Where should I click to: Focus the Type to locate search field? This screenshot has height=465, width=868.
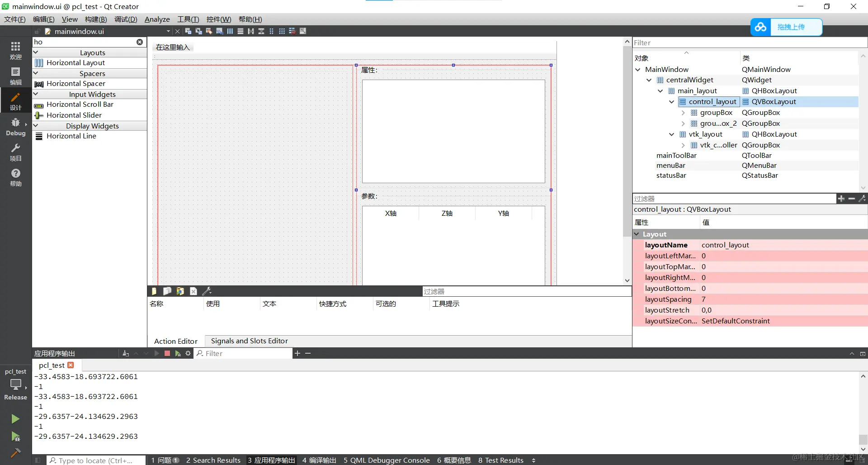pos(97,460)
